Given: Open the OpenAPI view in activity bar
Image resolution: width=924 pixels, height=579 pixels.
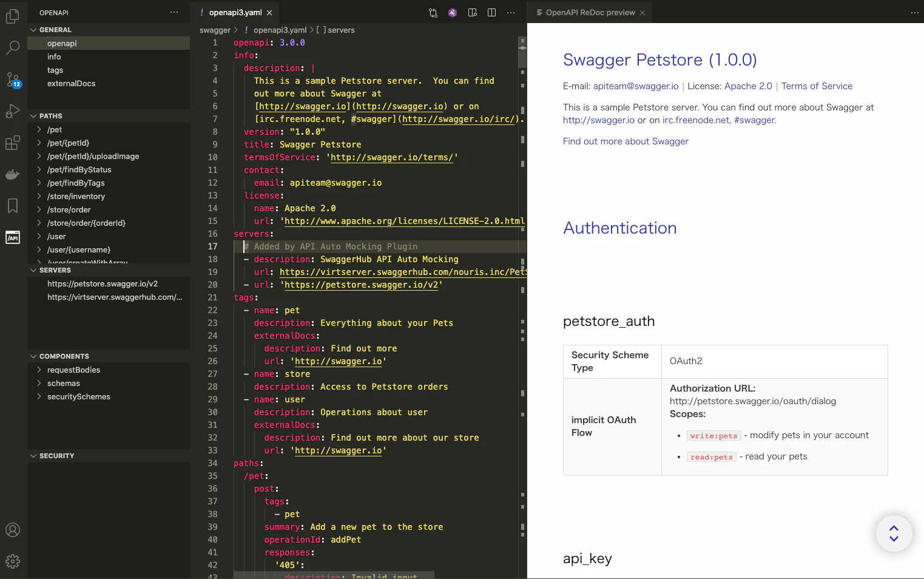Looking at the screenshot, I should click(x=13, y=237).
